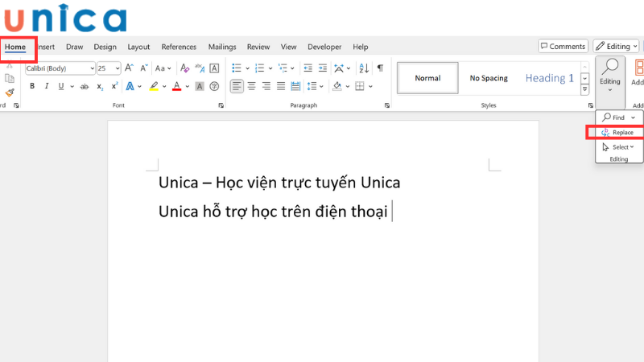
Task: Click Clear All Formatting icon
Action: point(185,68)
